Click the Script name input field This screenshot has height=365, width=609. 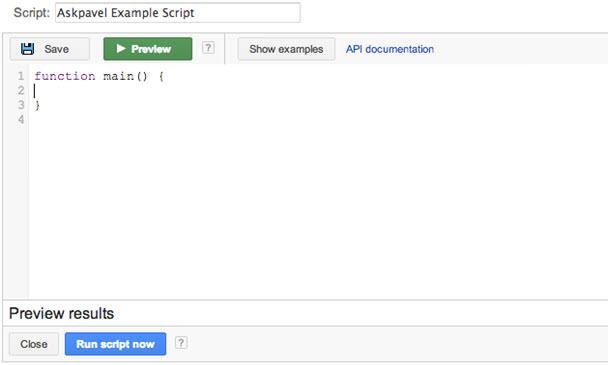click(x=177, y=13)
